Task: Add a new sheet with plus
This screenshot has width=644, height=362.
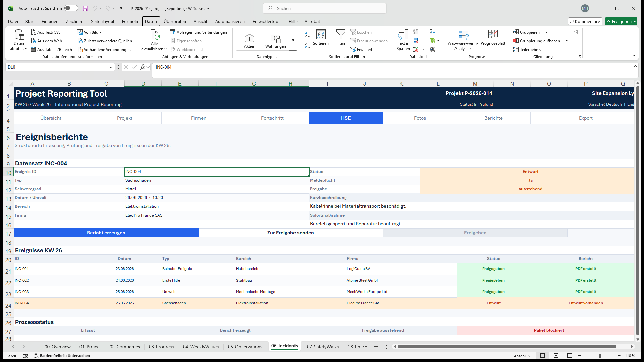Action: (376, 347)
